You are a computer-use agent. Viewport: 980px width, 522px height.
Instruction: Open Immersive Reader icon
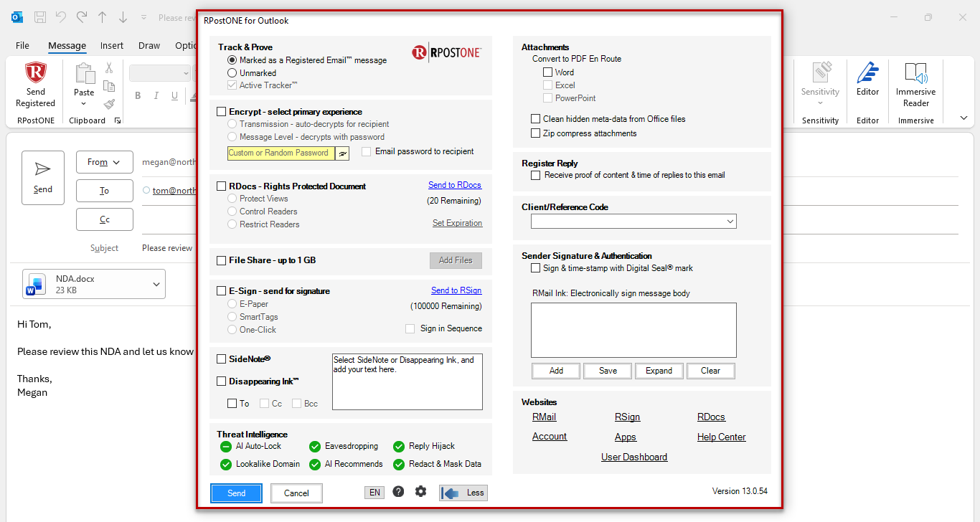(915, 73)
